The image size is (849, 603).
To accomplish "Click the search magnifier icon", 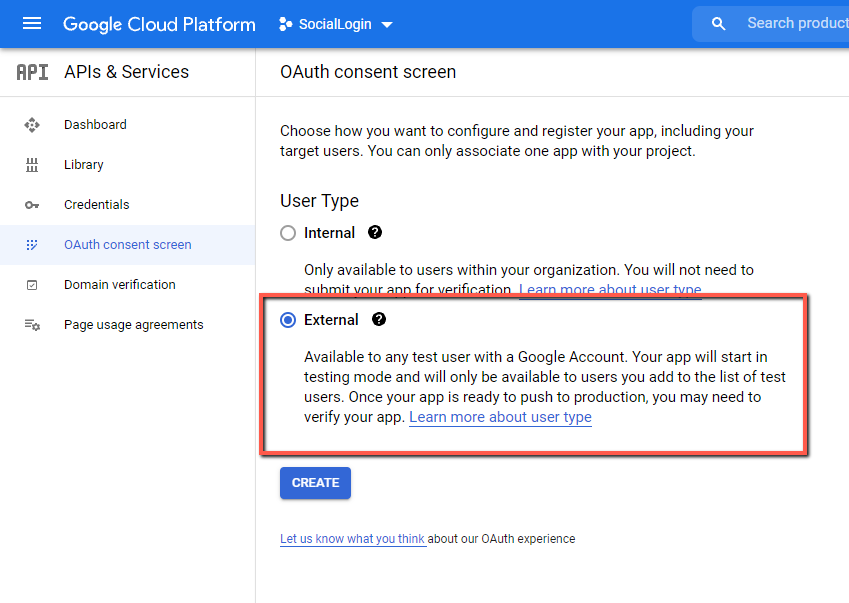I will [x=718, y=24].
